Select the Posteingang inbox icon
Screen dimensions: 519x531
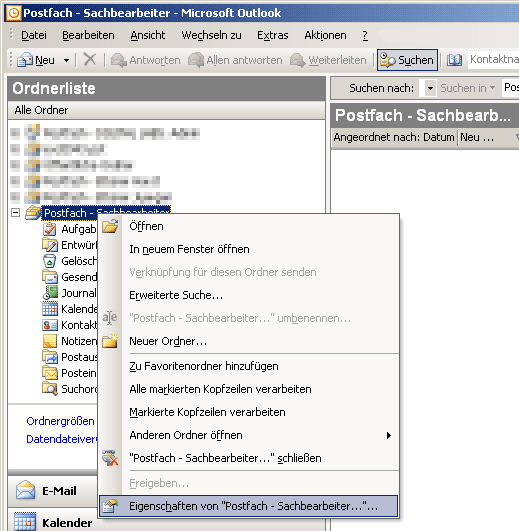(50, 373)
